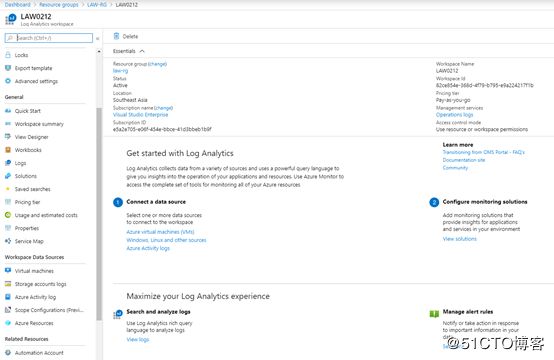Open Operations logs link
The image size is (554, 360).
pos(454,115)
